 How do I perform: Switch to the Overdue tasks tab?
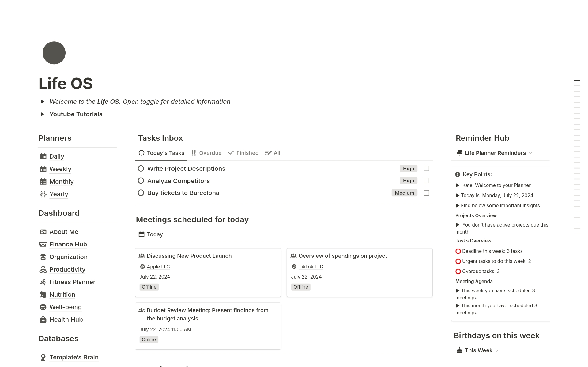coord(206,153)
